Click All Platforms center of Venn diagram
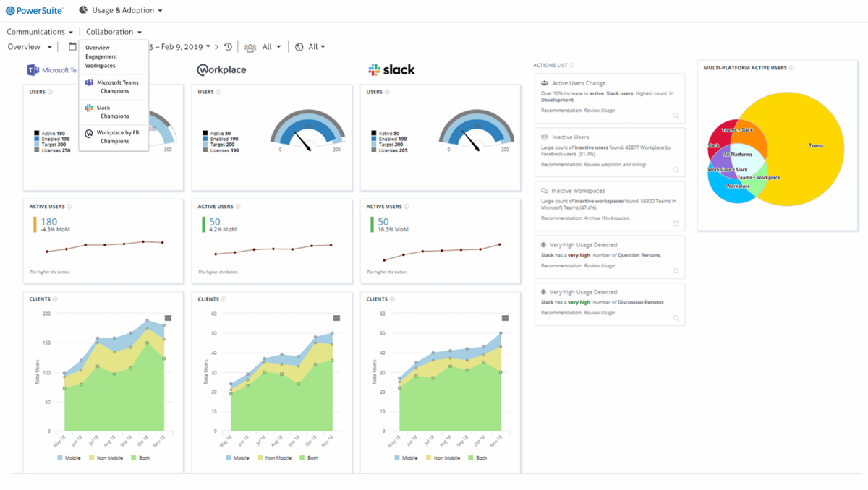The width and height of the screenshot is (868, 490). (x=738, y=155)
